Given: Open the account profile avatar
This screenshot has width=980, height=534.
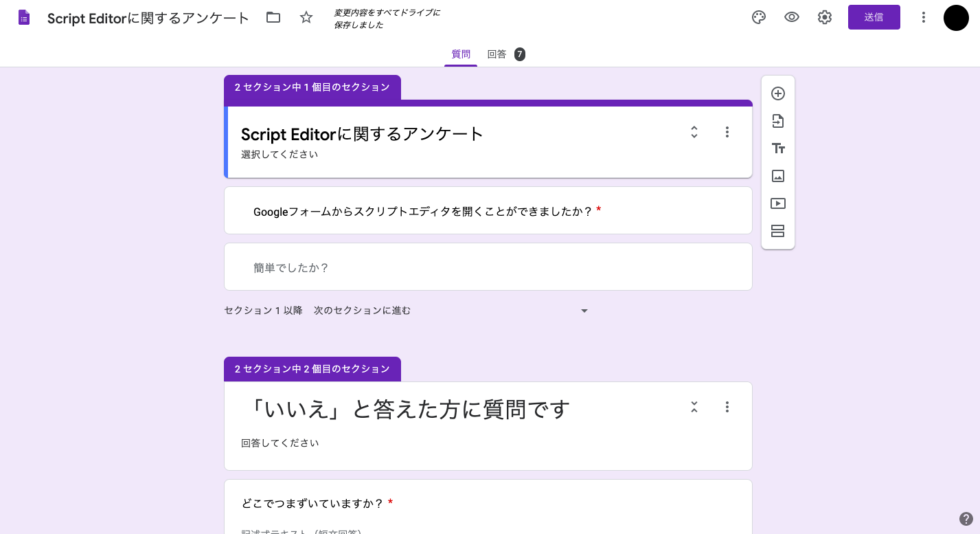Looking at the screenshot, I should pos(956,18).
